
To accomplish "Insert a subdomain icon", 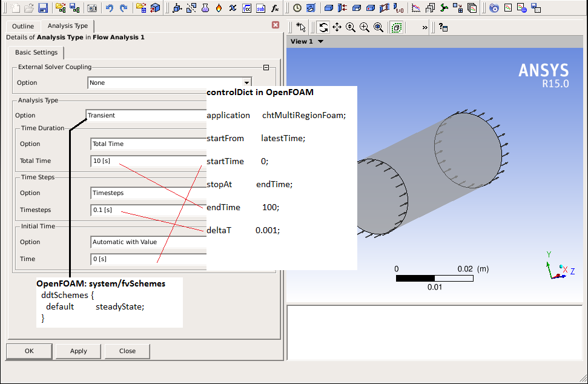I will tap(357, 7).
